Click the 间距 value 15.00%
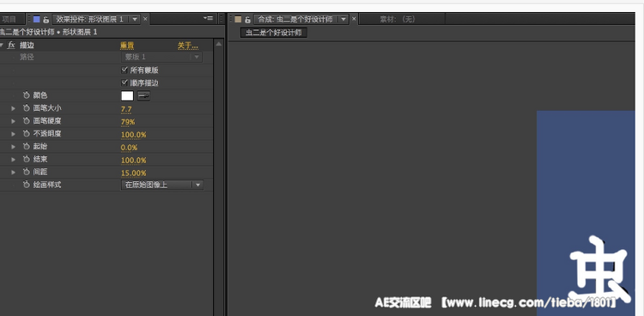Viewport: 644px width, 316px height. 133,173
